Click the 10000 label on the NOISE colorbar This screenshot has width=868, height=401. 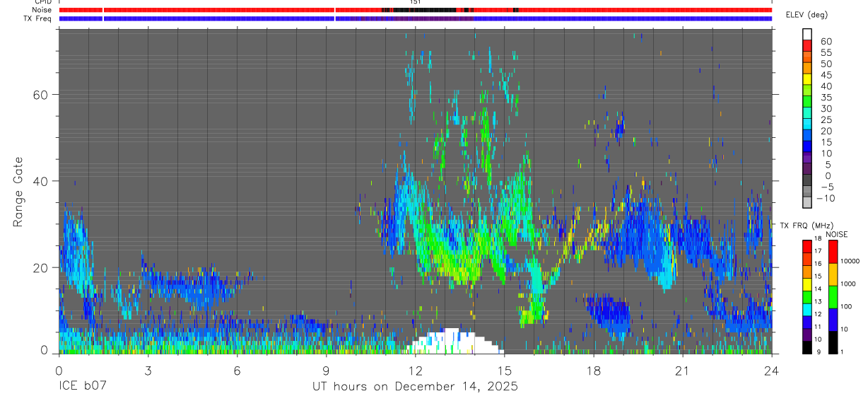coord(850,261)
